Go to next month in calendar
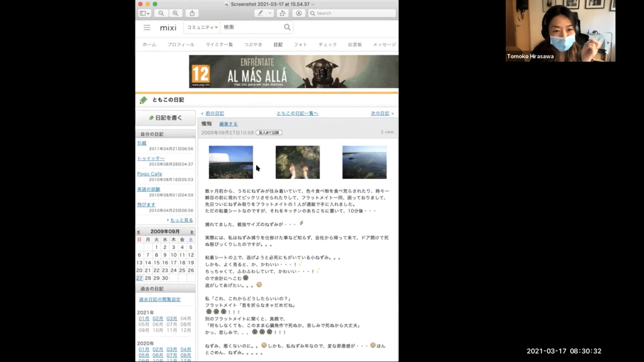 tap(192, 232)
